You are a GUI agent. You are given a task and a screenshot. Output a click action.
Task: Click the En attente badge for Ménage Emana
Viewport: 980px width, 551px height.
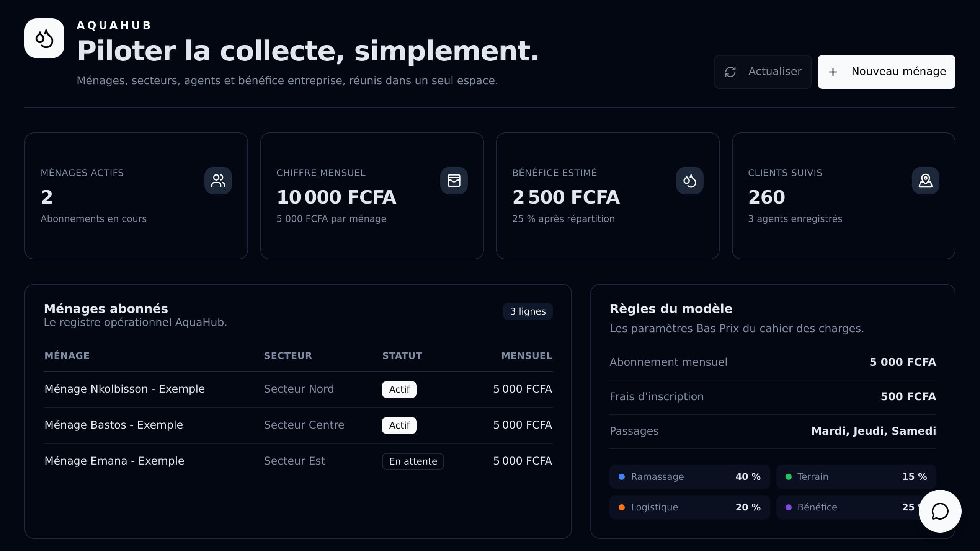[413, 461]
